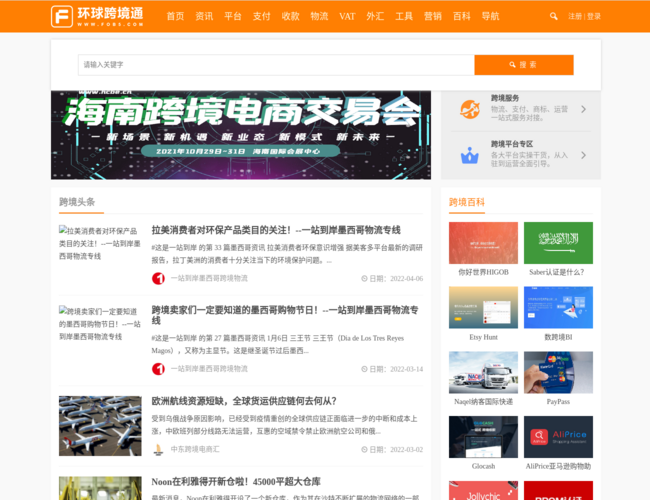This screenshot has height=500, width=650.
Task: Open the 跨境平台专区 title link
Action: (x=512, y=144)
